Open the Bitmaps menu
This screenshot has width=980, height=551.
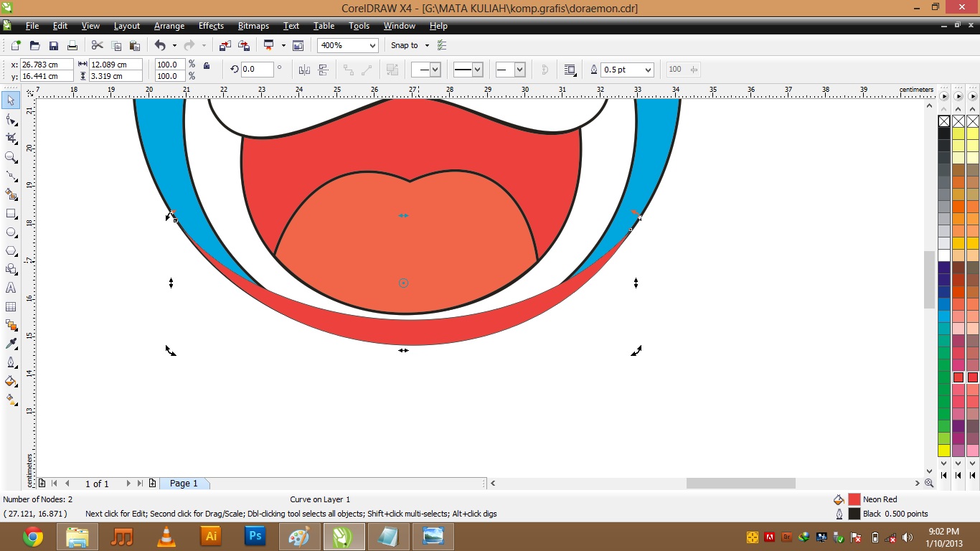(x=253, y=26)
